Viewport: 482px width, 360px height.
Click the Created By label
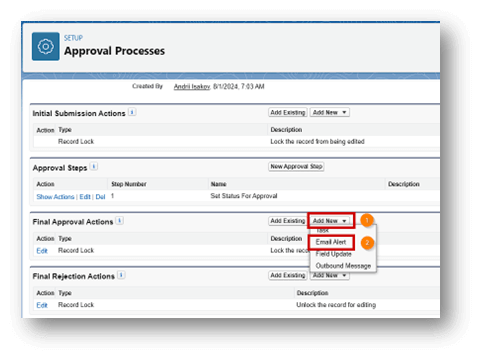pos(147,86)
